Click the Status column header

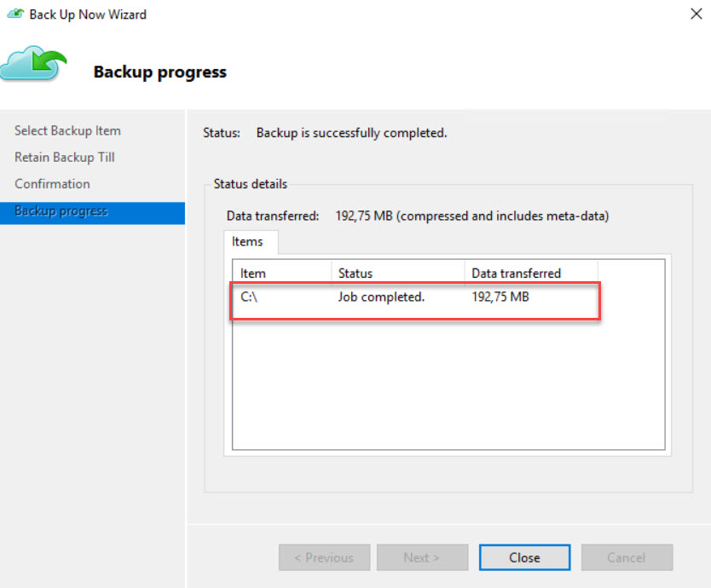tap(397, 273)
